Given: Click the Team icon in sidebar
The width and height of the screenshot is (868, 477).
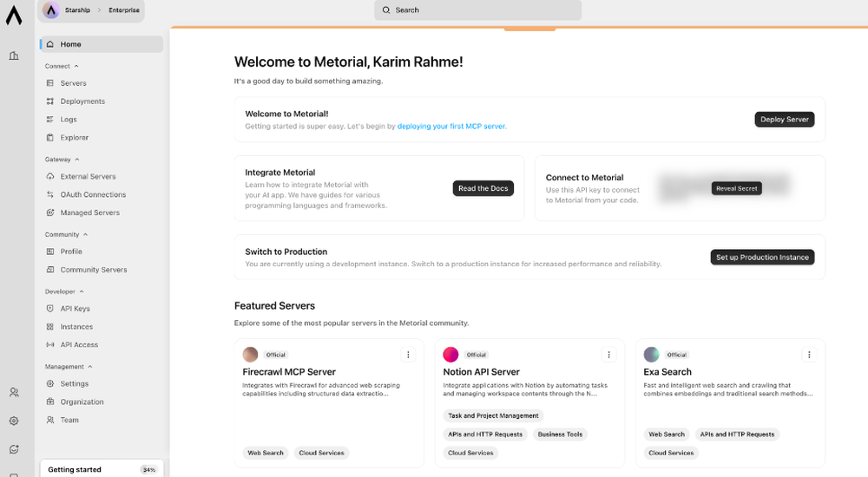Looking at the screenshot, I should 50,420.
